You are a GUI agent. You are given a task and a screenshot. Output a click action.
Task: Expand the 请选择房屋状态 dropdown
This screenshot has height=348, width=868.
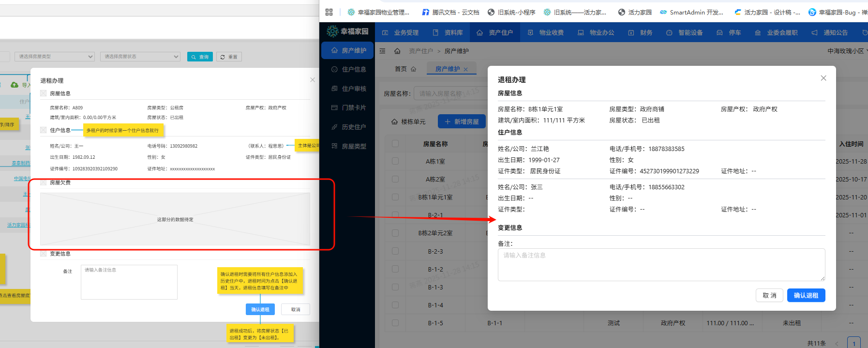click(140, 57)
